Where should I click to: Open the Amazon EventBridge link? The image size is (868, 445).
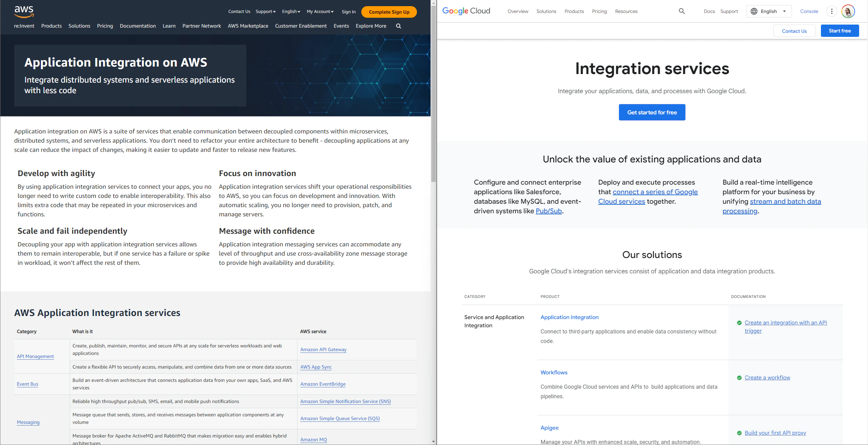coord(323,384)
